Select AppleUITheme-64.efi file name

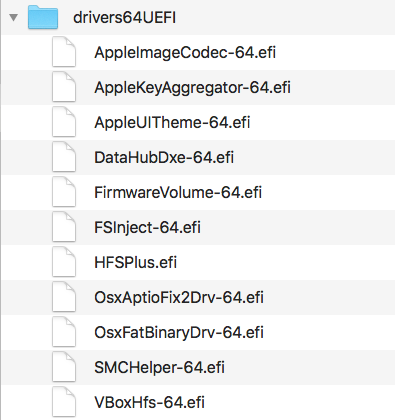point(172,123)
